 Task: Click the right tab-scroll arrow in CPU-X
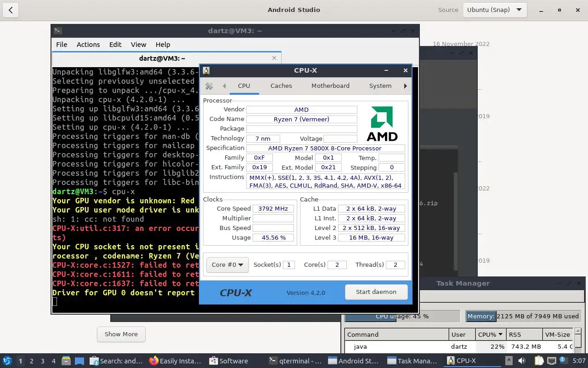(405, 86)
